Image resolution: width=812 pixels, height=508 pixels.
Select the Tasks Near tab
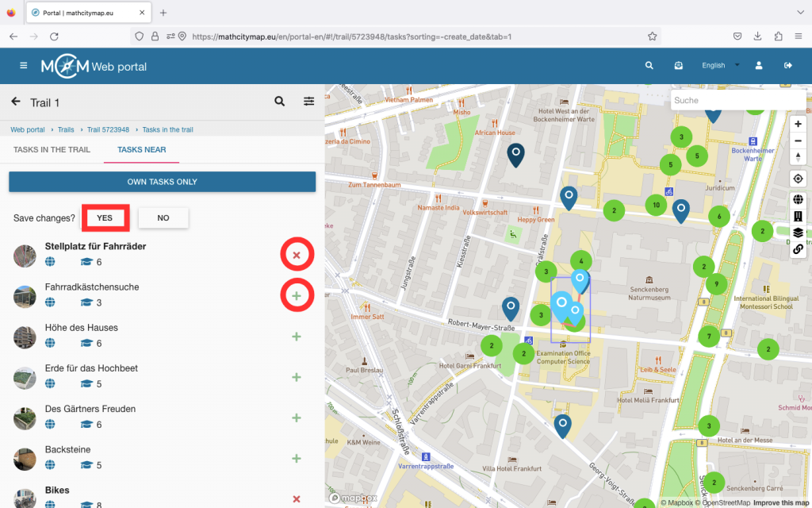tap(141, 149)
